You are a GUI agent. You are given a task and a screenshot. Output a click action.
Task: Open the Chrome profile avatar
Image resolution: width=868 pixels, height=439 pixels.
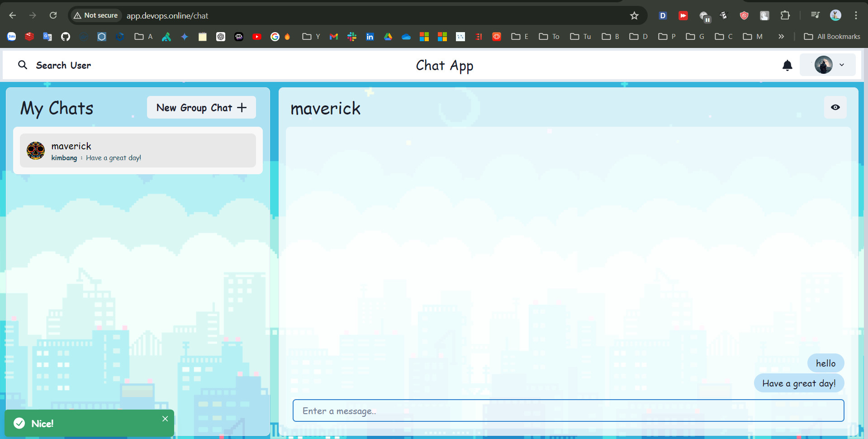[835, 15]
